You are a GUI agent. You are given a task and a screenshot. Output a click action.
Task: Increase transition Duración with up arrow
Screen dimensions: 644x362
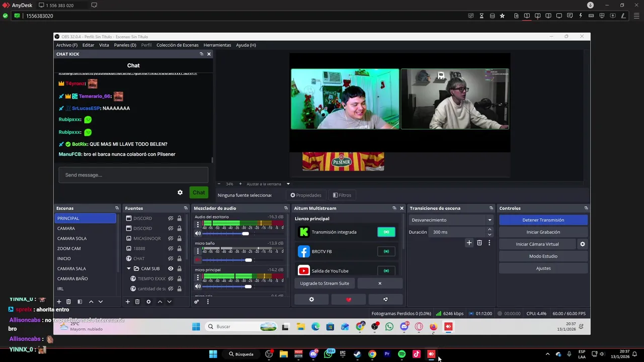point(490,230)
